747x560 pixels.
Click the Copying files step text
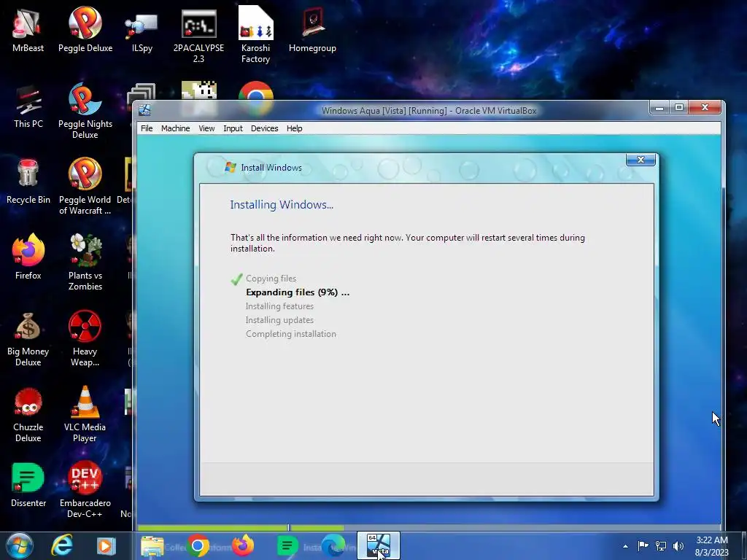coord(271,279)
